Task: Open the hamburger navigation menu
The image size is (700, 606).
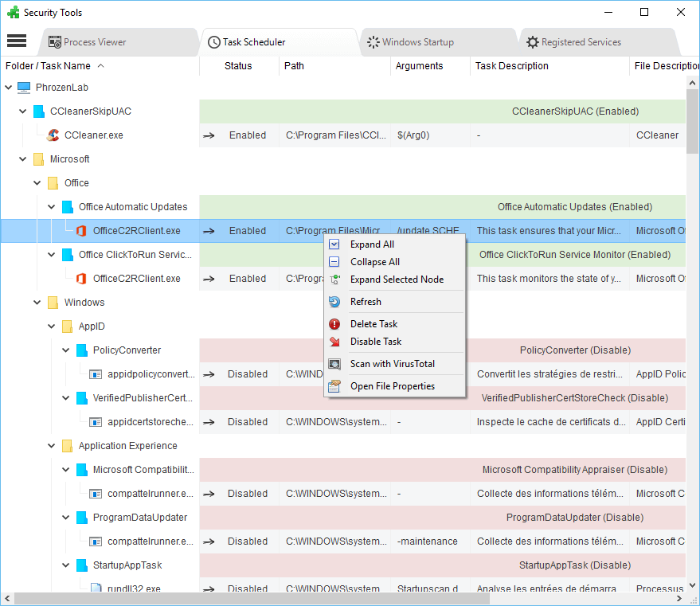Action: coord(17,41)
